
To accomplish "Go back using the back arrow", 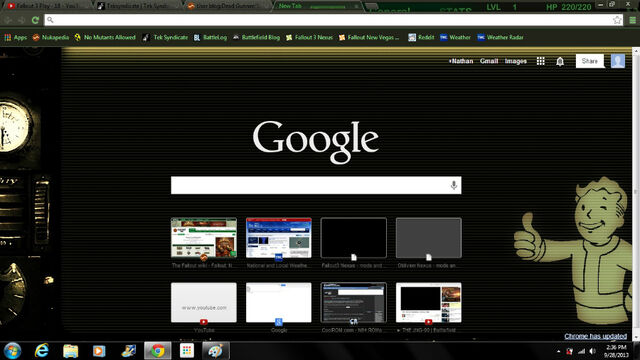I will tap(8, 20).
